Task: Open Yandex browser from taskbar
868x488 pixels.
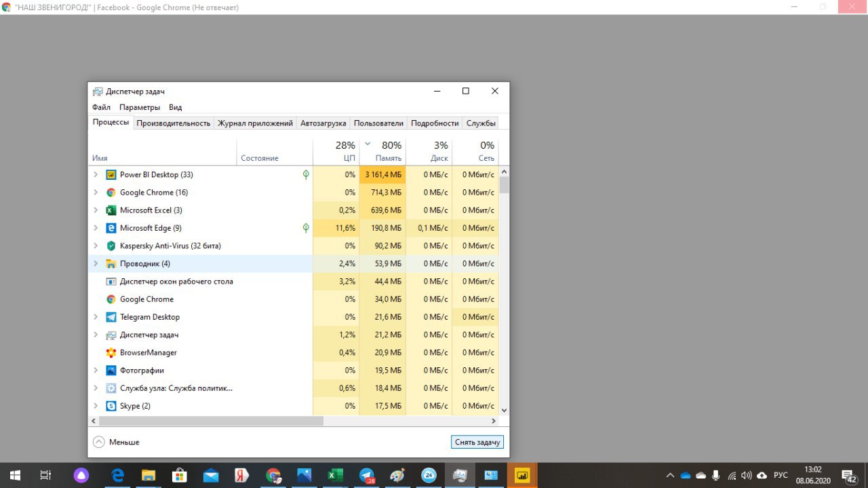Action: point(241,475)
